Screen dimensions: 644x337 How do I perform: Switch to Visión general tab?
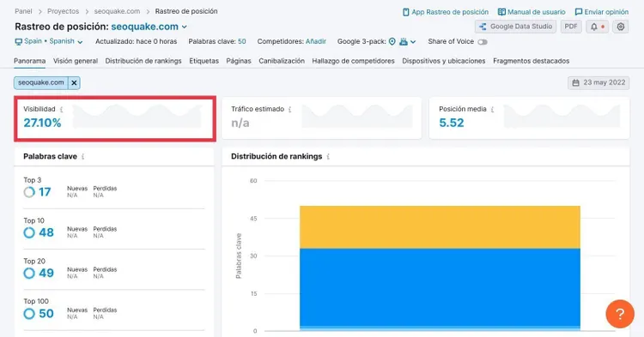click(x=76, y=61)
